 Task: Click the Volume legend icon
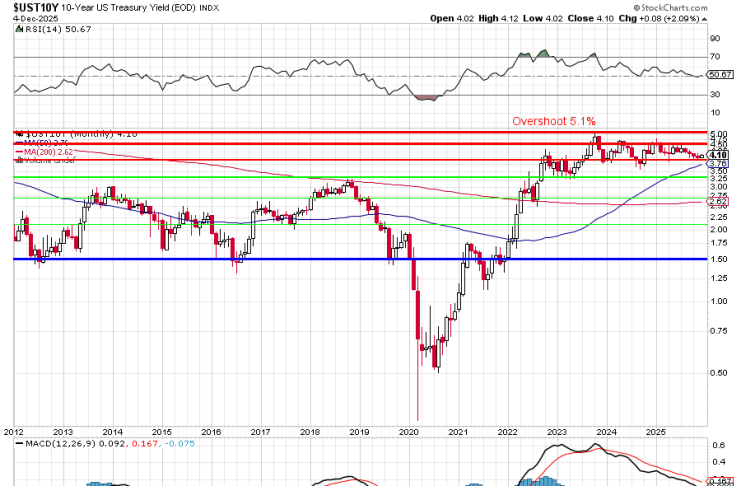point(18,160)
